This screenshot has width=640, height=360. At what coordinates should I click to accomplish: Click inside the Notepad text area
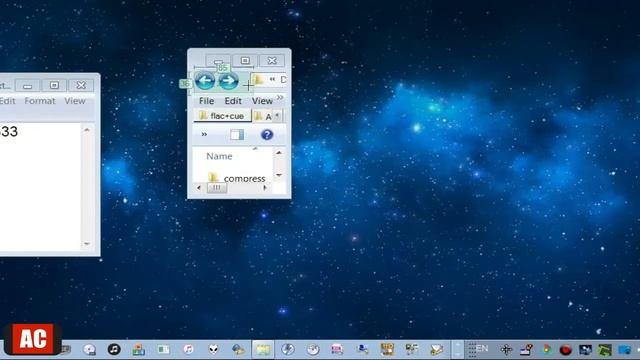[40, 187]
